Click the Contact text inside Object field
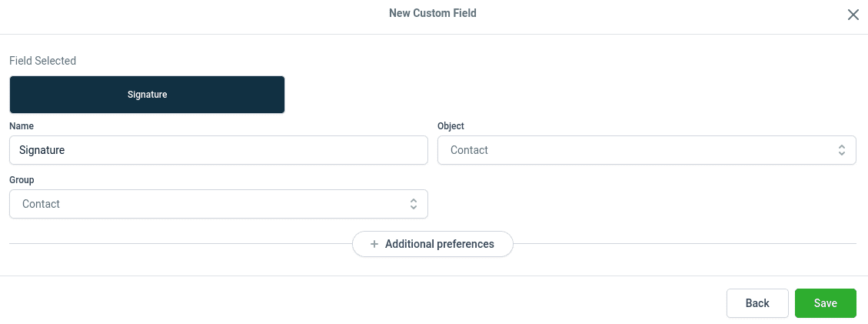 coord(469,150)
